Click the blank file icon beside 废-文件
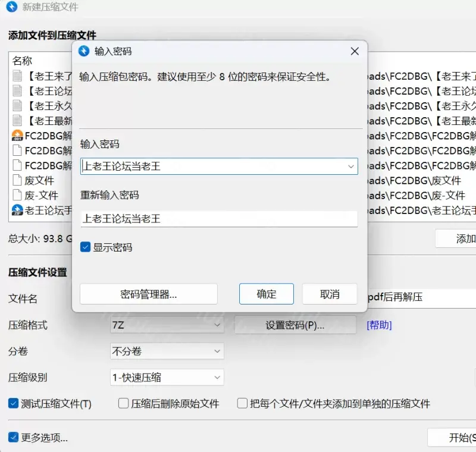476x452 pixels. tap(17, 195)
